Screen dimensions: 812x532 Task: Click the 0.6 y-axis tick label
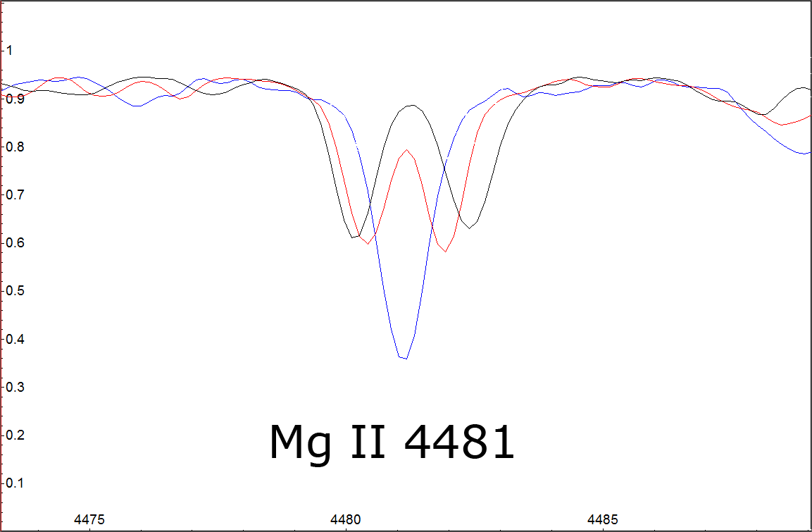pos(14,243)
